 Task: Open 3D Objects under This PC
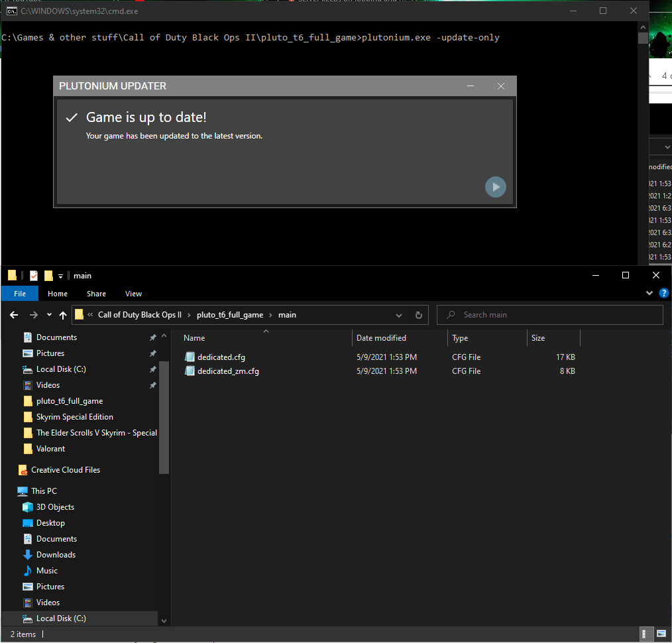(x=55, y=506)
